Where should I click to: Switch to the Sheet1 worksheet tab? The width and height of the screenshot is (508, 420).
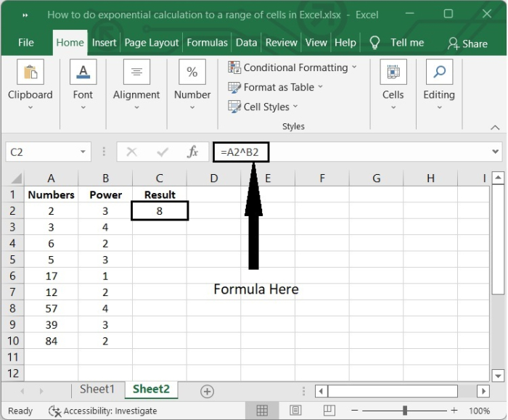click(97, 390)
